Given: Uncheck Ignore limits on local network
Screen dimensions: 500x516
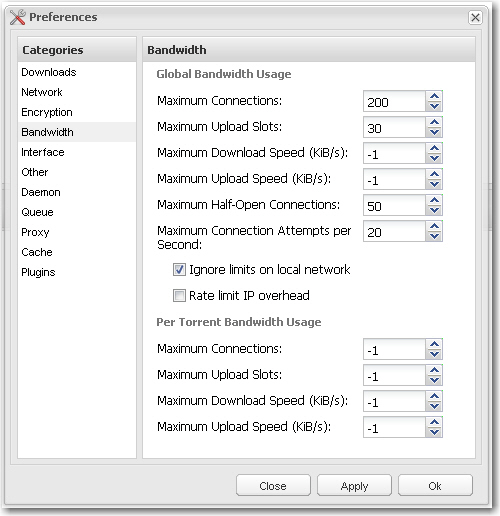Looking at the screenshot, I should [x=179, y=269].
